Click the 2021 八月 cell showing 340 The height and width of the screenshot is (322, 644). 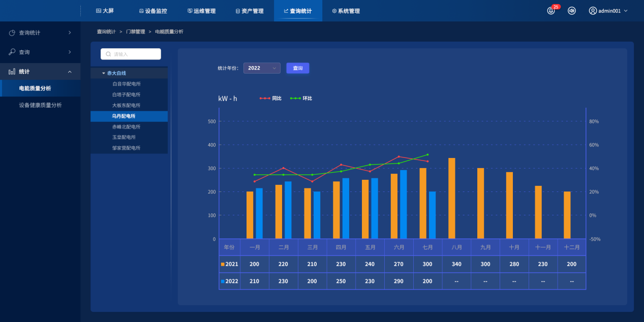(x=456, y=264)
